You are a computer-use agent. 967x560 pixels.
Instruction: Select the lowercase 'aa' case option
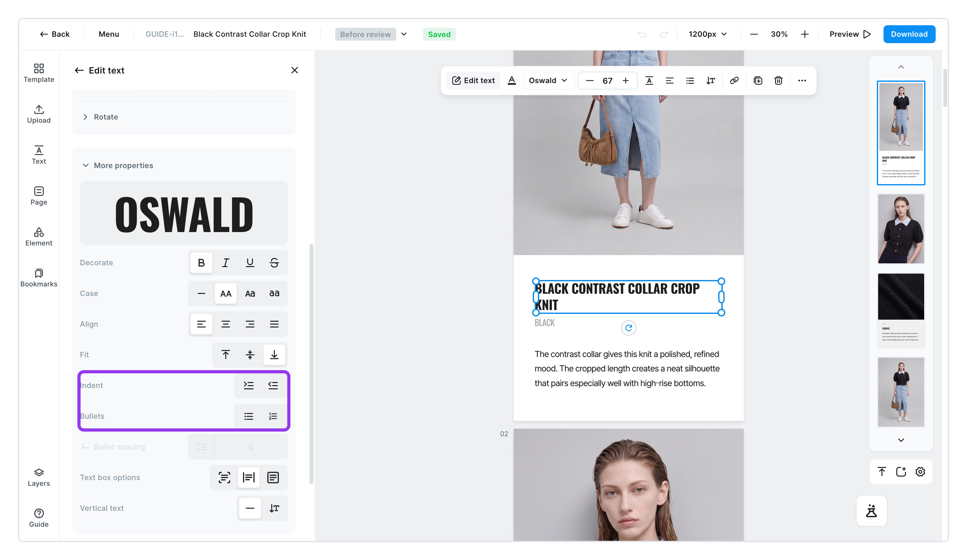(274, 293)
